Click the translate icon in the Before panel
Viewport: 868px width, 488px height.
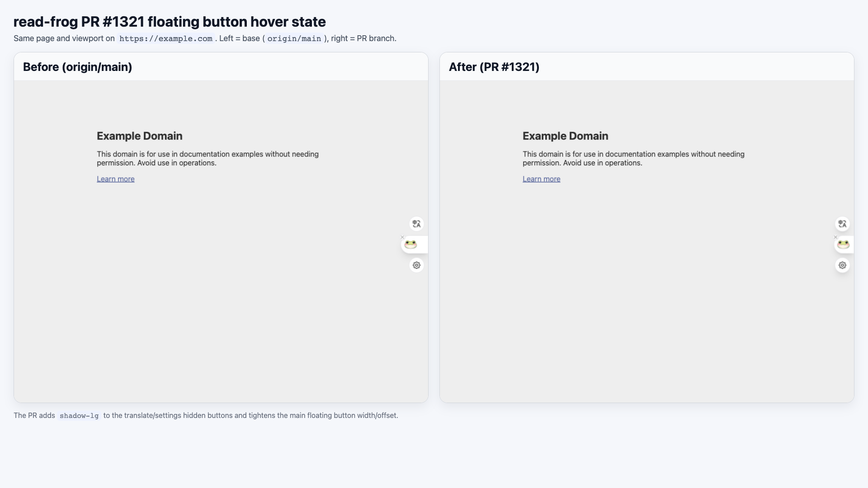tap(416, 224)
